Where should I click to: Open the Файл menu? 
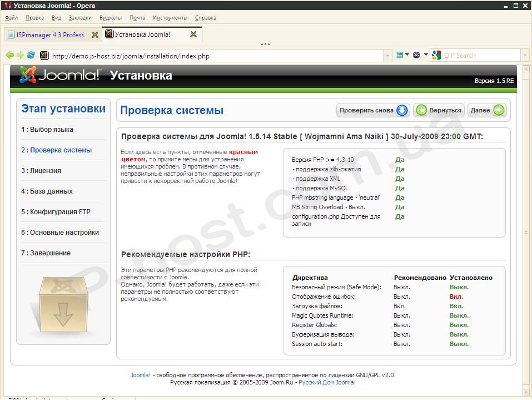(x=12, y=18)
